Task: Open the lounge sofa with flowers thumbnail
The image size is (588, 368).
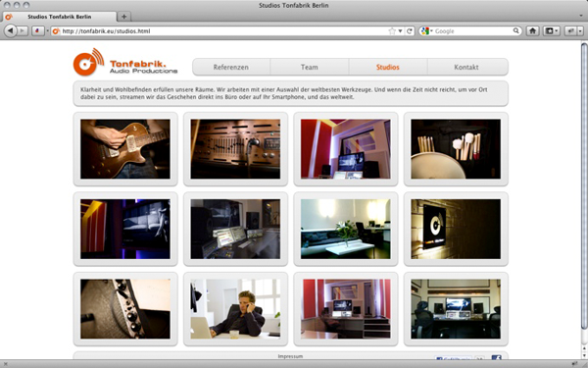Action: pos(345,229)
